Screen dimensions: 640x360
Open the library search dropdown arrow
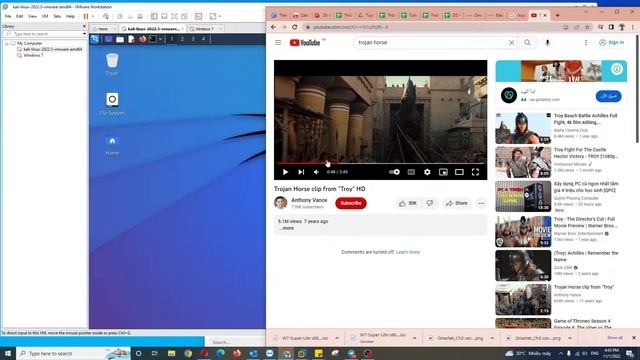84,34
